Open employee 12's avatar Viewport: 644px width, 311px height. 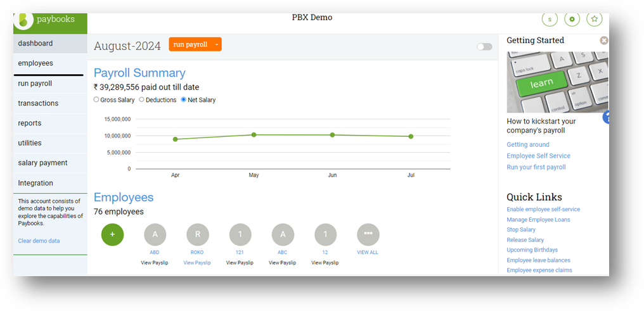(x=326, y=234)
